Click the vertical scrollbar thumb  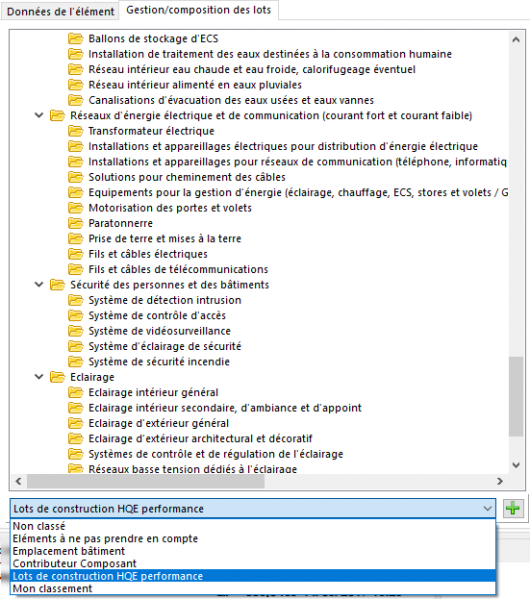click(x=516, y=396)
